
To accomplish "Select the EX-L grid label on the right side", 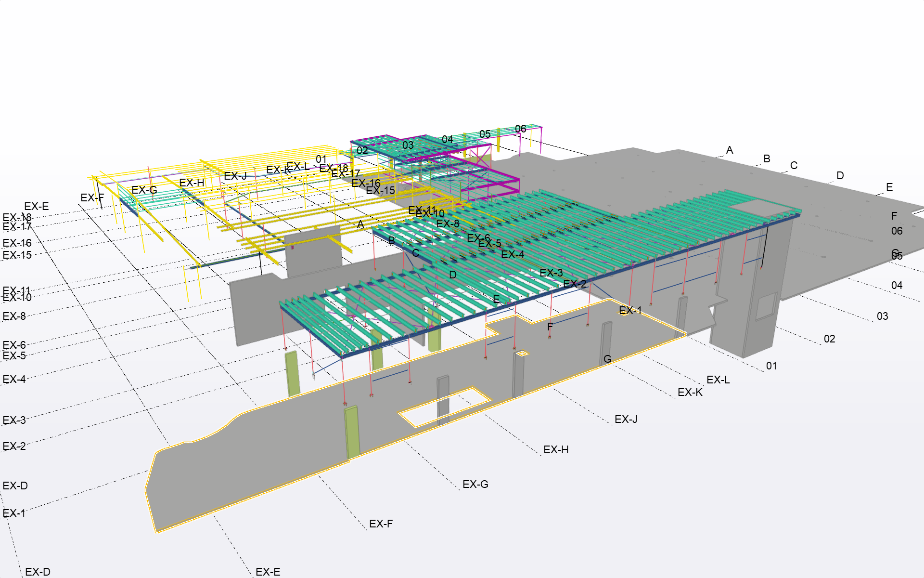I will 719,380.
